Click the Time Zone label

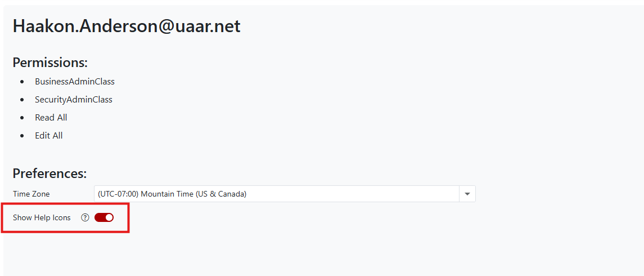click(31, 194)
